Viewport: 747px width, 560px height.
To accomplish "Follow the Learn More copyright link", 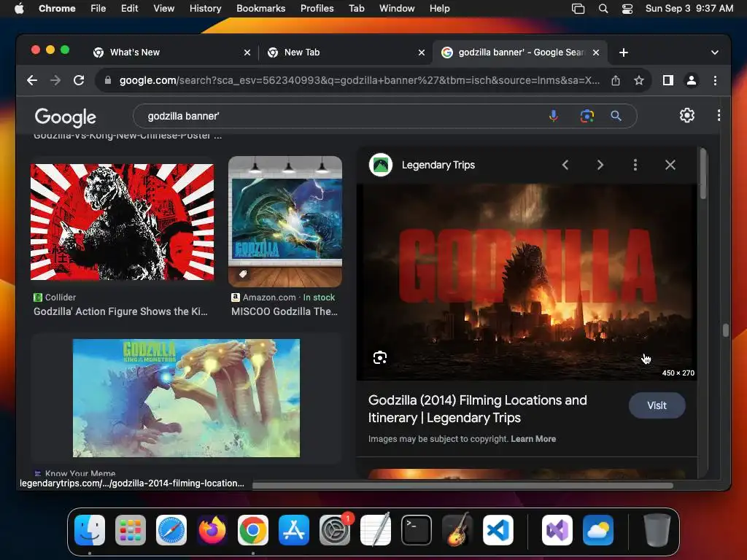I will (533, 439).
